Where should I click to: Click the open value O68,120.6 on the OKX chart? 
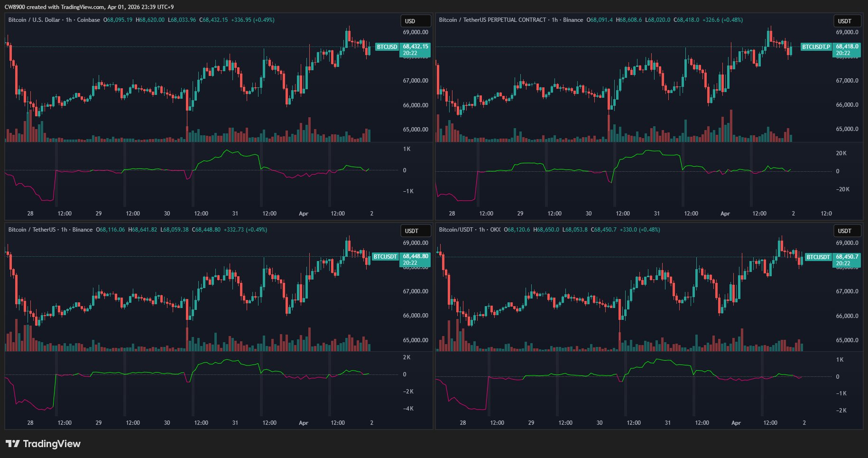click(517, 230)
